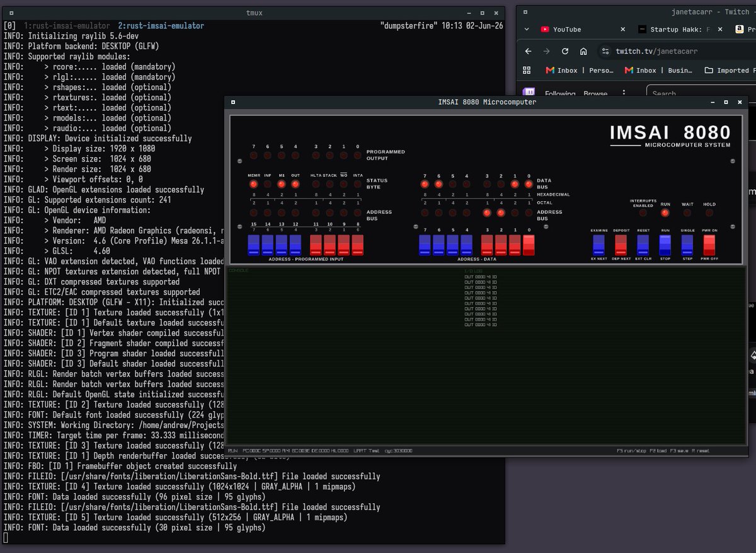Image resolution: width=756 pixels, height=553 pixels.
Task: Close the Startup Hakk browser tab
Action: pos(719,30)
